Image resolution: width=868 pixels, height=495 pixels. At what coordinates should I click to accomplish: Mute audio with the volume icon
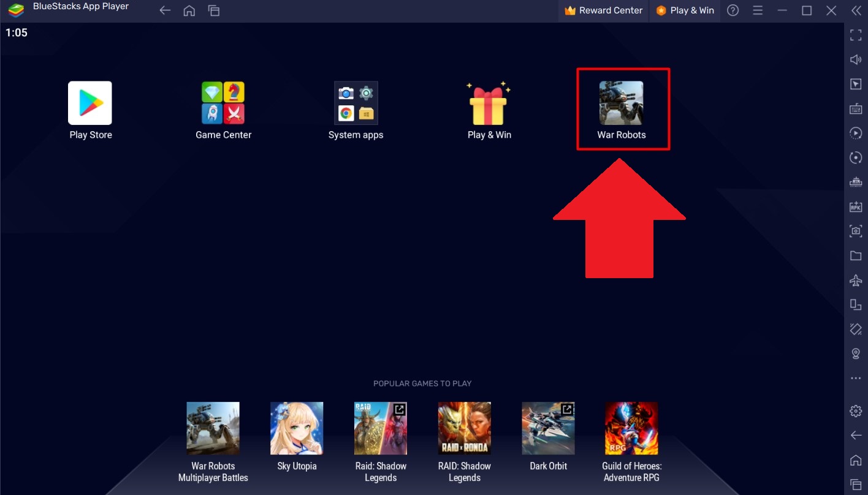[855, 59]
